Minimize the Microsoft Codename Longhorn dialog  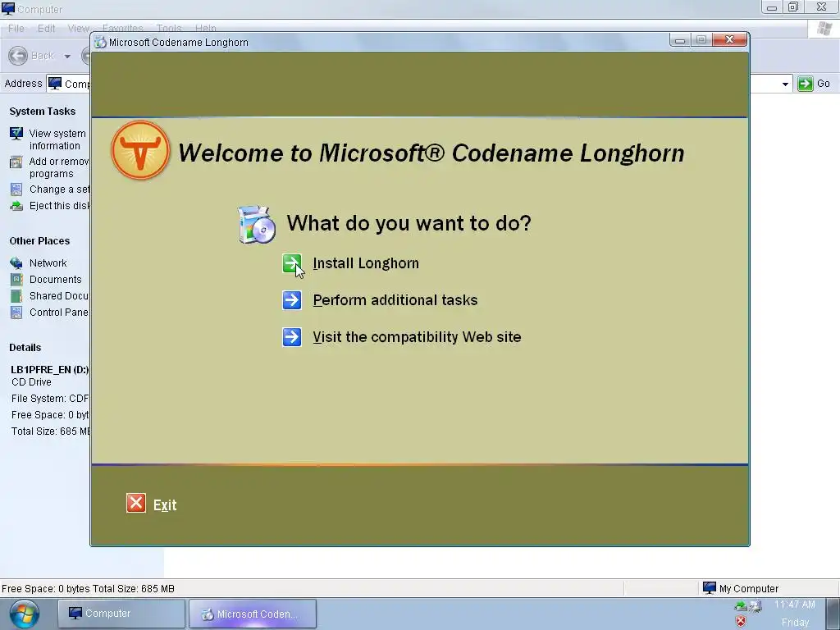[680, 39]
